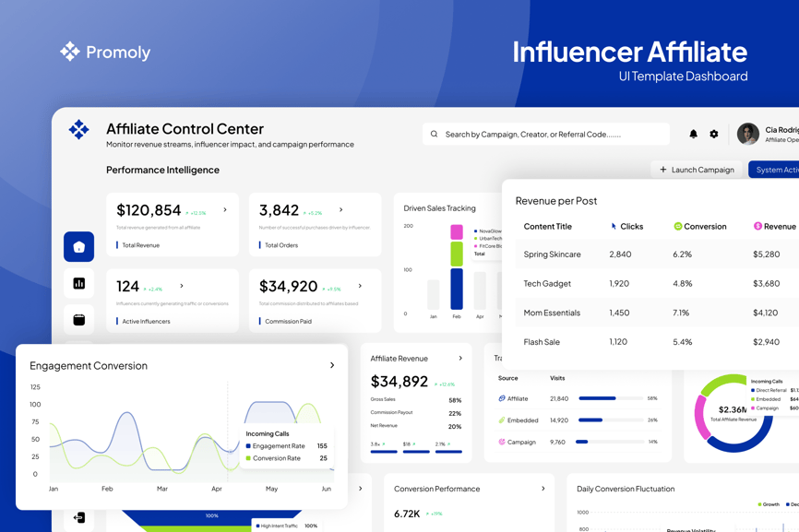
Task: Click the Campaign source icon
Action: click(502, 442)
